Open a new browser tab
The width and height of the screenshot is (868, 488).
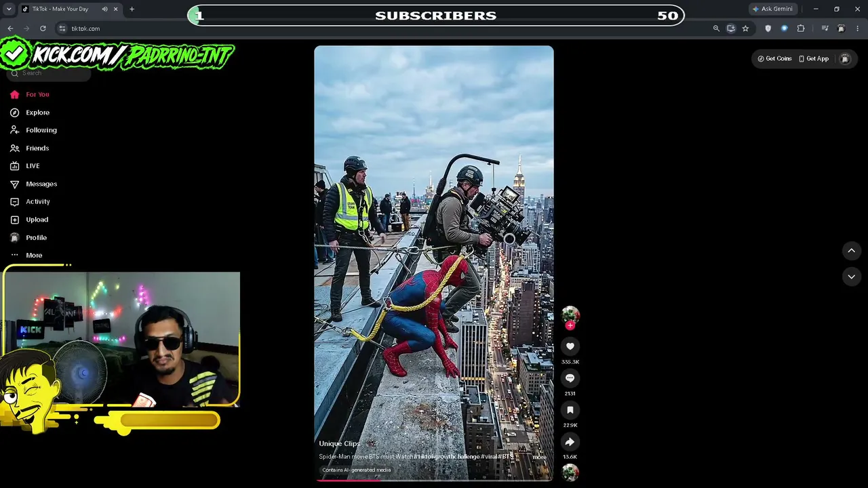tap(132, 9)
